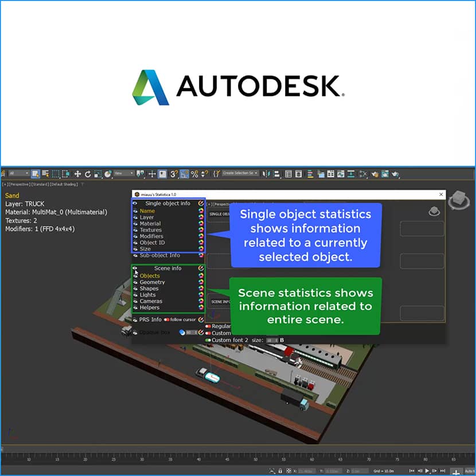Open the reference coordinate 'View' dropdown

[x=124, y=173]
